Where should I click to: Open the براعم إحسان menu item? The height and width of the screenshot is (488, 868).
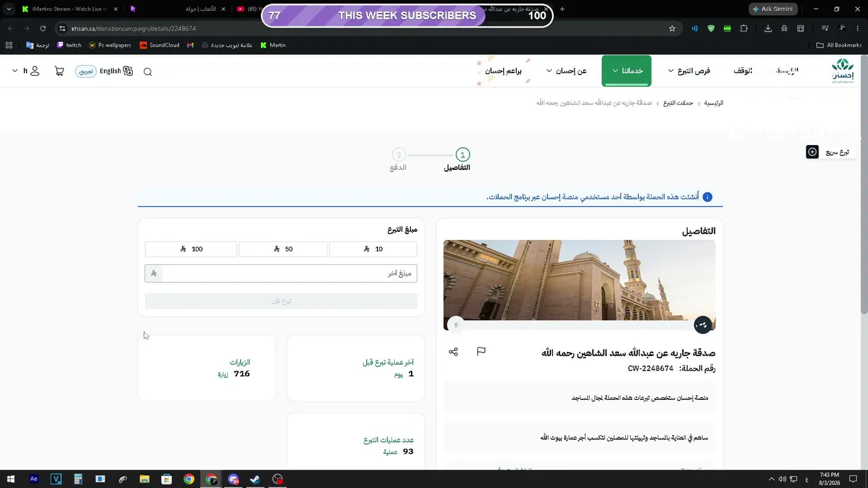[x=503, y=71]
